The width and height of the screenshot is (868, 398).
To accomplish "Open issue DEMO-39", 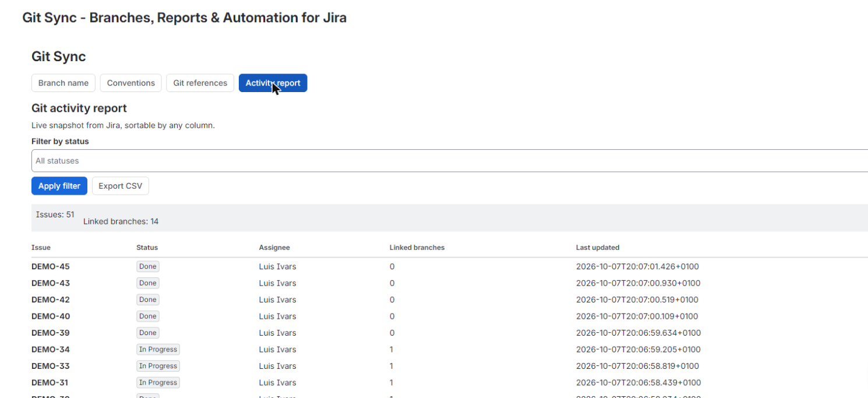I will 51,333.
